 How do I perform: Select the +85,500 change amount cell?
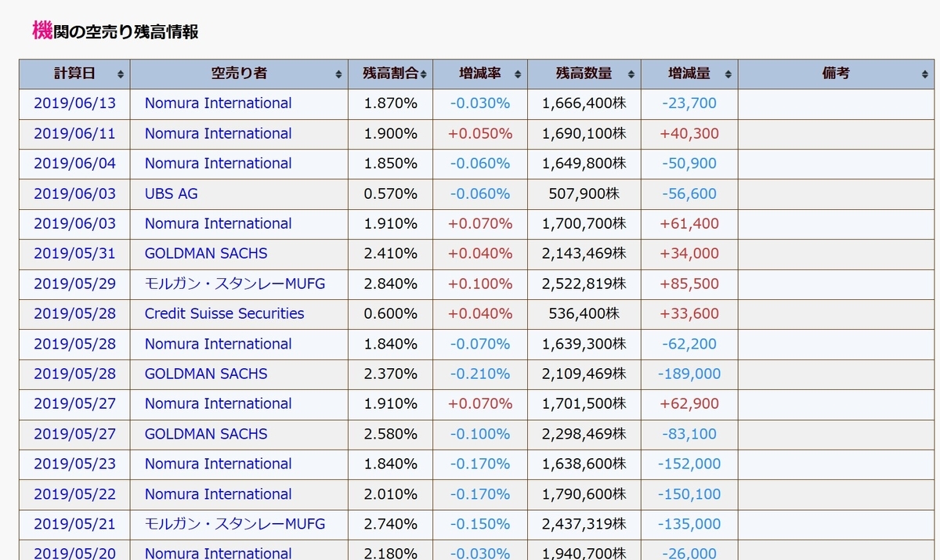tap(689, 284)
